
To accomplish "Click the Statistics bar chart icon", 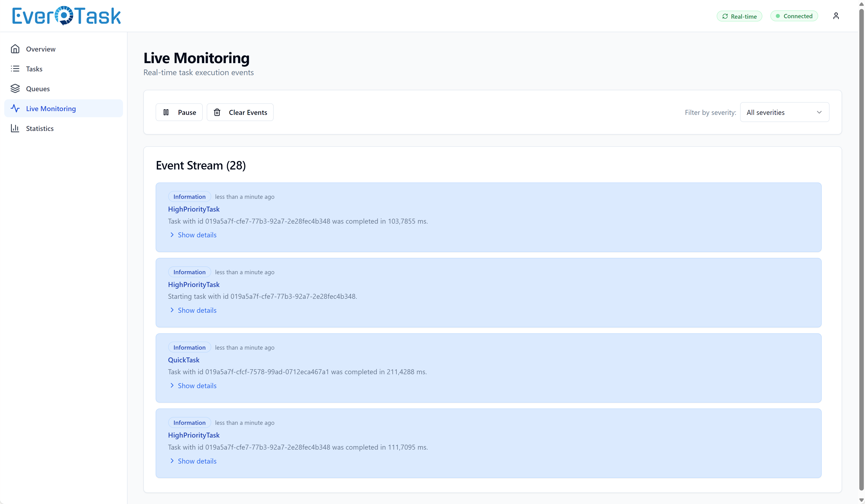I will coord(15,128).
